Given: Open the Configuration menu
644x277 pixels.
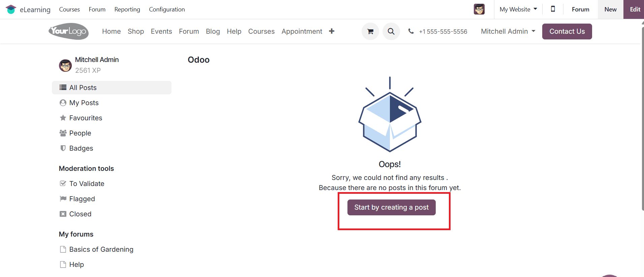Looking at the screenshot, I should coord(167,9).
